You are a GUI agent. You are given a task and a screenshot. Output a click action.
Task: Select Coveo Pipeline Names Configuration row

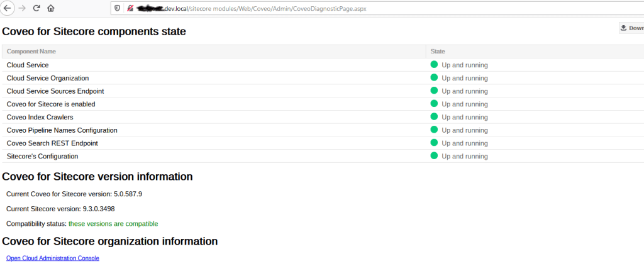pos(62,130)
